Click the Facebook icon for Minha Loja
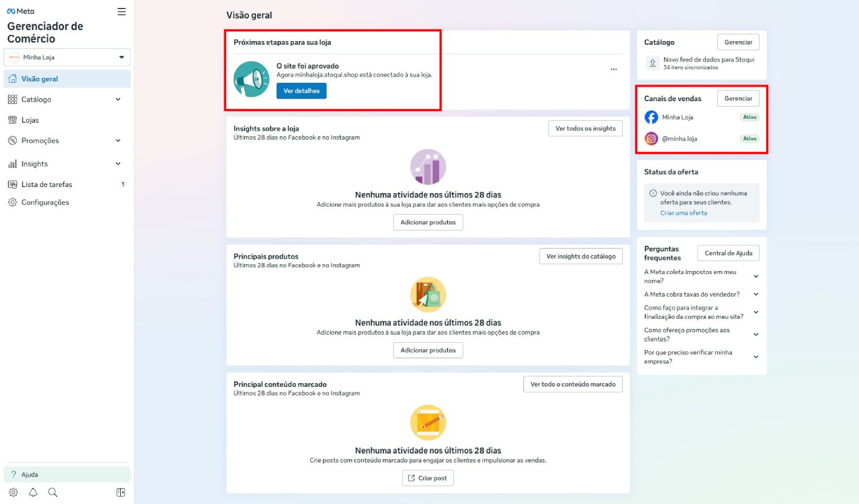 coord(651,117)
